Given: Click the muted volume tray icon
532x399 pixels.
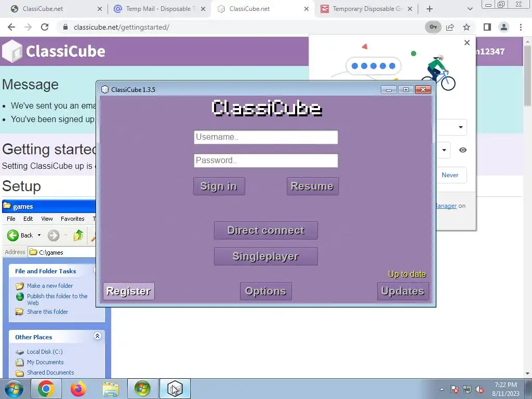Looking at the screenshot, I should click(x=480, y=390).
